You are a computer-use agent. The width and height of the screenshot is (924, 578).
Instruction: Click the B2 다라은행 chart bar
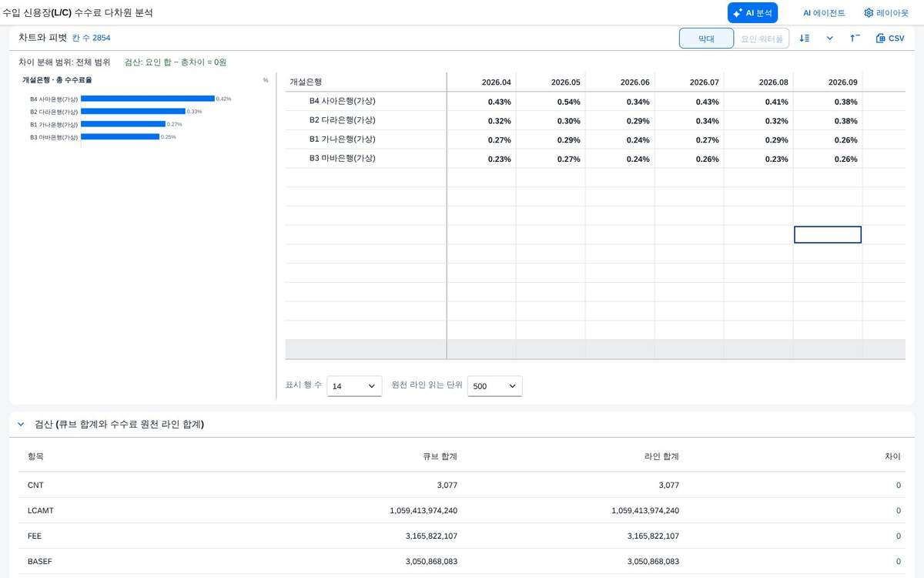[x=133, y=111]
